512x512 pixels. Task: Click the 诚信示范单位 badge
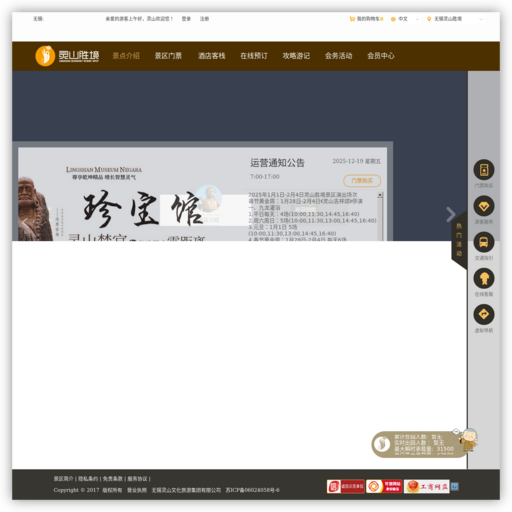(x=345, y=487)
